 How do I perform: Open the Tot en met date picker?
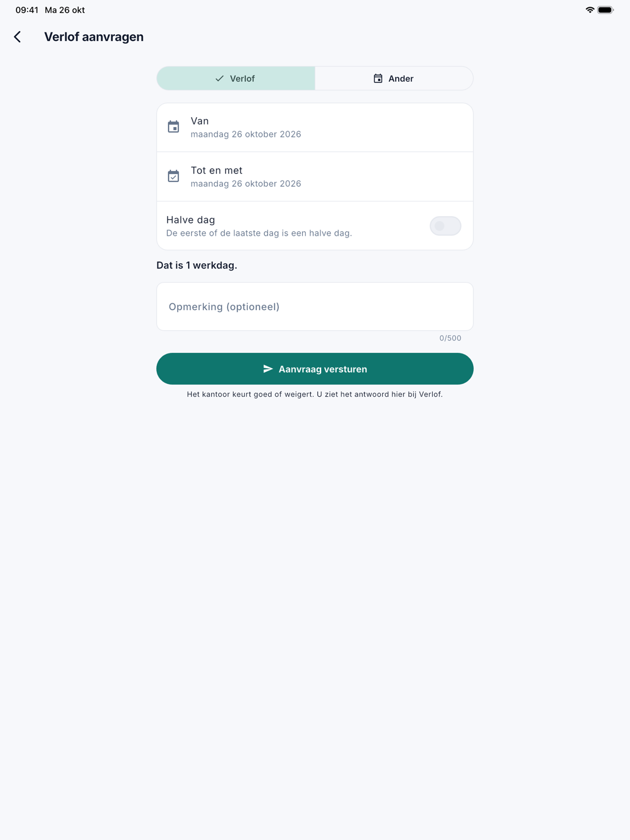click(315, 176)
